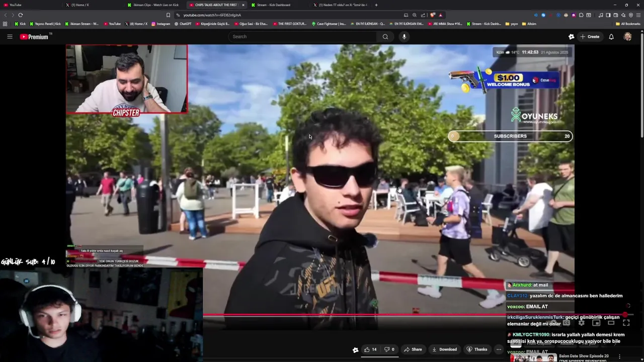Go to YouTube Premium home logo
This screenshot has height=362, width=644.
pyautogui.click(x=34, y=37)
